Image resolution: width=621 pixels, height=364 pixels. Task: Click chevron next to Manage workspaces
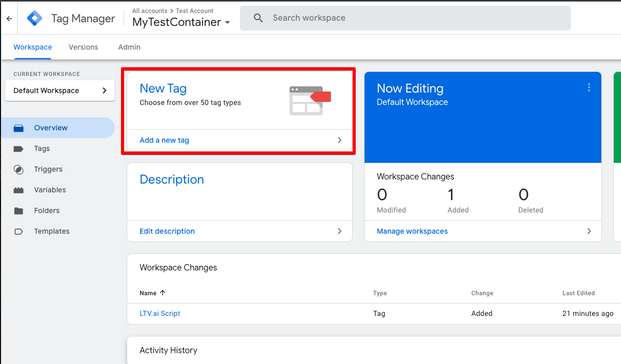(589, 231)
